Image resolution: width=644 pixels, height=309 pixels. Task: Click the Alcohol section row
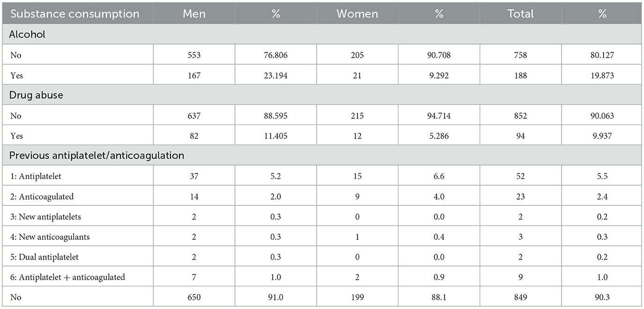pyautogui.click(x=28, y=34)
